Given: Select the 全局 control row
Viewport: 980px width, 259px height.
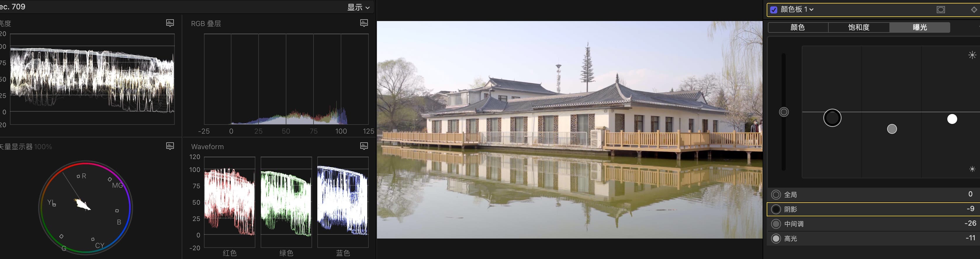Looking at the screenshot, I should click(x=871, y=195).
